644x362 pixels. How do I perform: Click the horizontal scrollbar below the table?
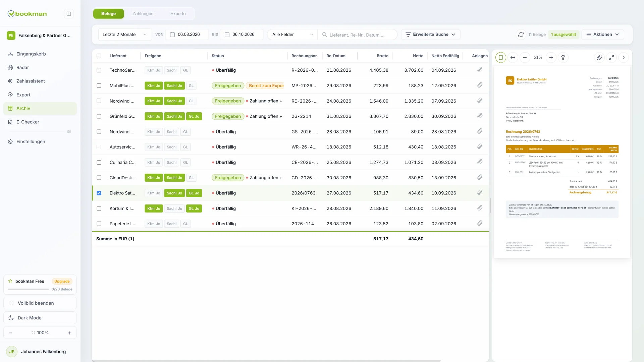(x=266, y=361)
